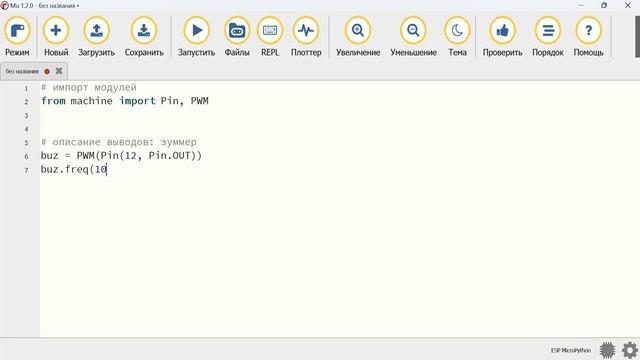Zoom out with Уменьшение
This screenshot has height=360, width=640.
point(413,37)
